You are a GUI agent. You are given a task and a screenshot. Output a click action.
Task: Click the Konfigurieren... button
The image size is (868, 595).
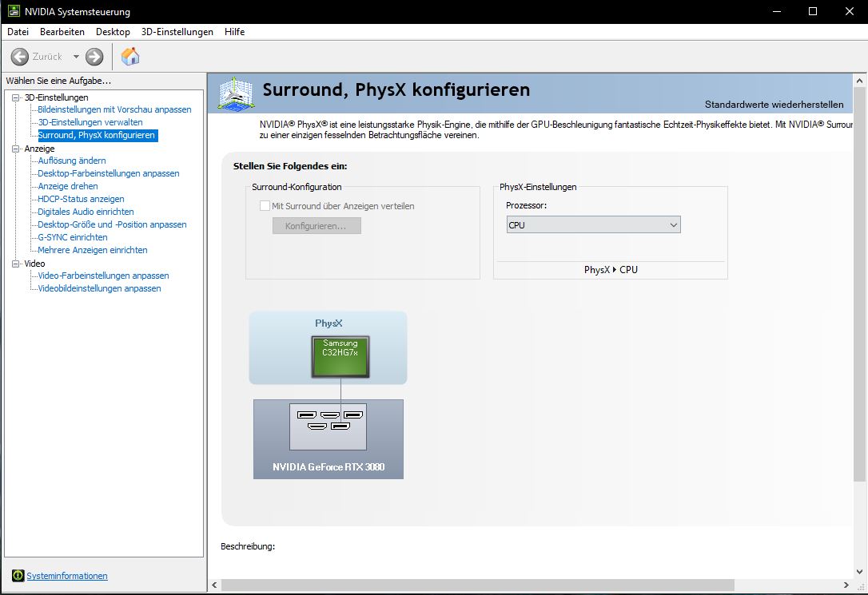pos(317,225)
